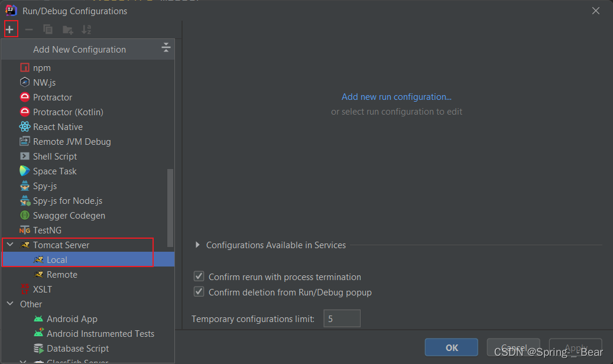This screenshot has height=364, width=613.
Task: Click the Tomcat Remote cat icon
Action: pos(38,274)
